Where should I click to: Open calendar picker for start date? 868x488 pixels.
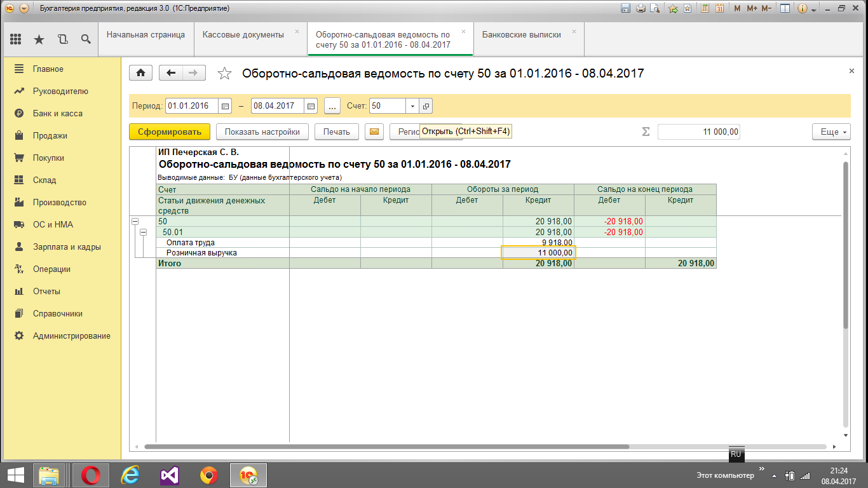pyautogui.click(x=225, y=106)
